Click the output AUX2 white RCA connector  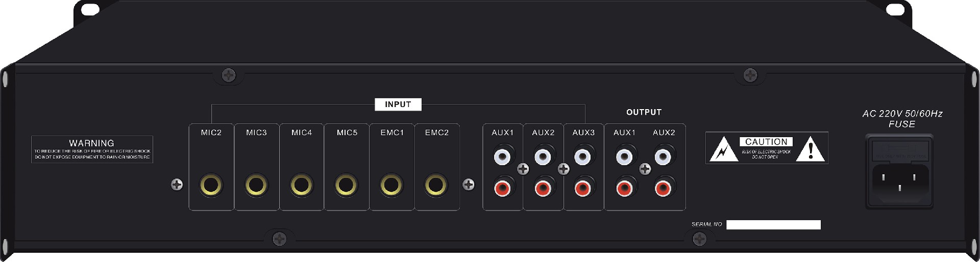[663, 156]
